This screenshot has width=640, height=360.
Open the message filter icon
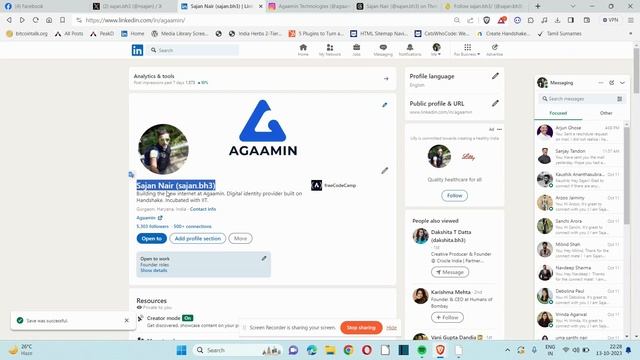[620, 99]
